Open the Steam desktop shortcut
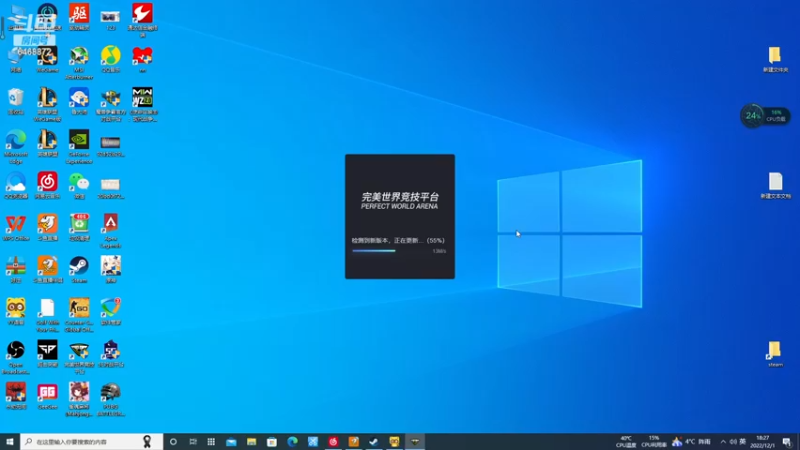 pyautogui.click(x=79, y=269)
